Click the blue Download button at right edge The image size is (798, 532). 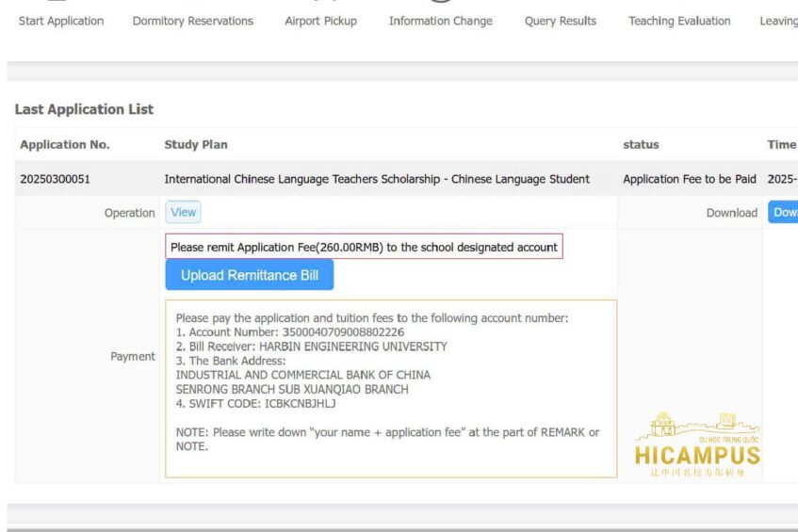click(784, 213)
